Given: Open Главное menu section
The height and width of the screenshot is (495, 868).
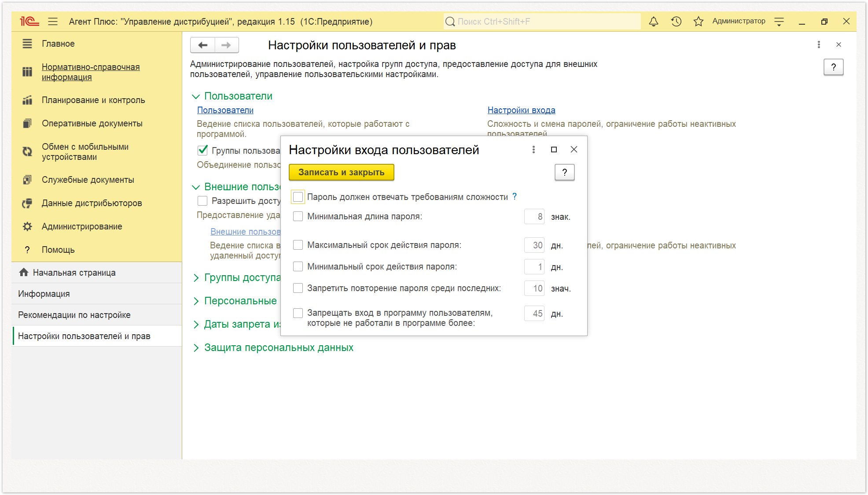Looking at the screenshot, I should tap(58, 44).
